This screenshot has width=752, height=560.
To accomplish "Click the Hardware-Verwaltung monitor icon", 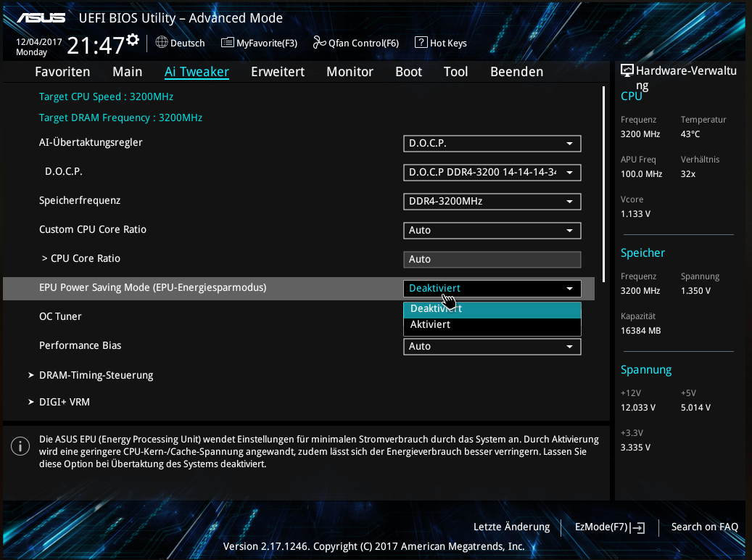I will [627, 70].
